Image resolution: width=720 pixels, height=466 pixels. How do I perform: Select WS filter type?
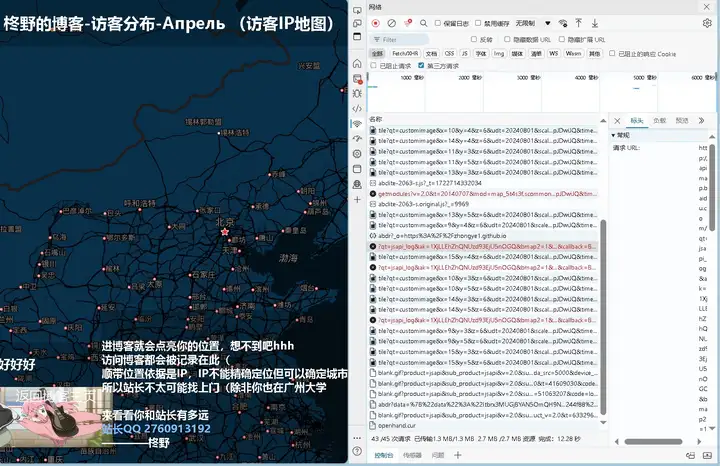(x=554, y=54)
